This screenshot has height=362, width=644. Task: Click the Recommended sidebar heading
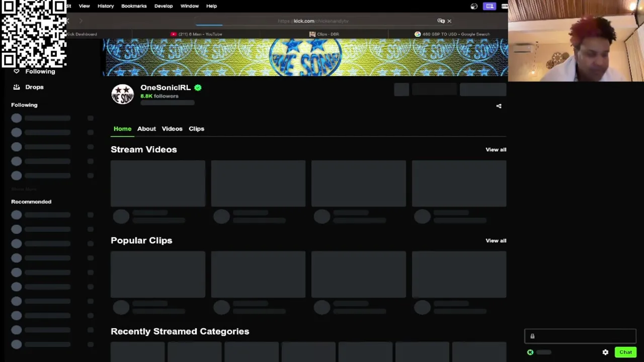pos(31,202)
